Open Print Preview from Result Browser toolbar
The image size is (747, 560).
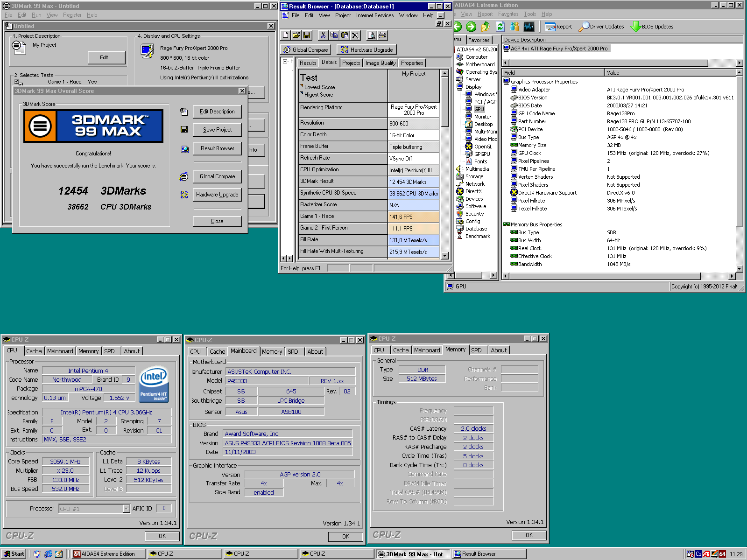[x=372, y=35]
